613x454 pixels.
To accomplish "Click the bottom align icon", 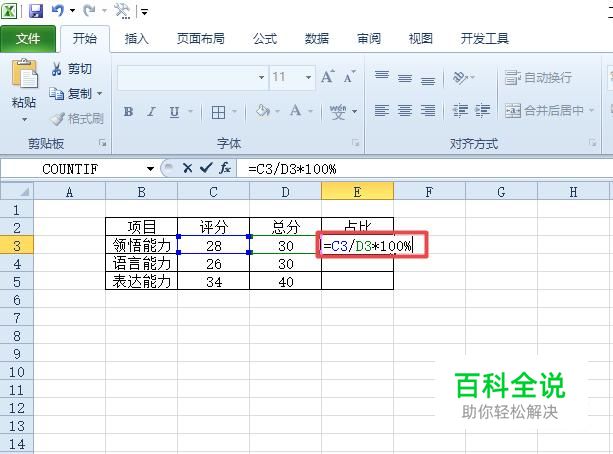I will click(x=428, y=79).
